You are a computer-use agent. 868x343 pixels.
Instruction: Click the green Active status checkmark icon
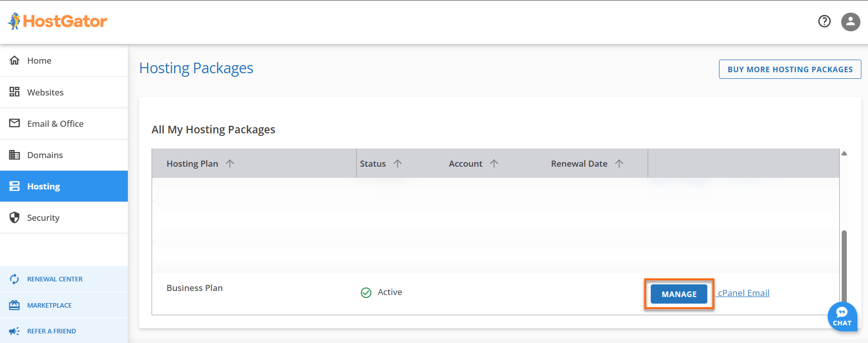pos(366,292)
